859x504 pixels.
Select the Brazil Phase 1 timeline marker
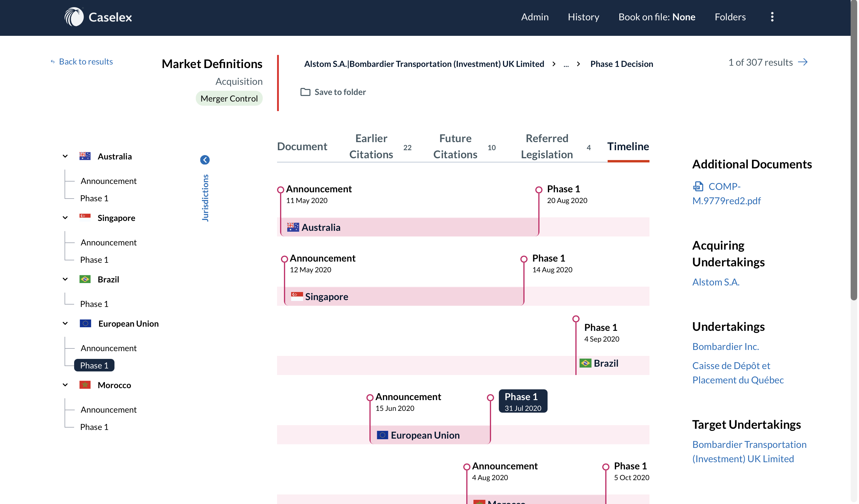point(576,319)
